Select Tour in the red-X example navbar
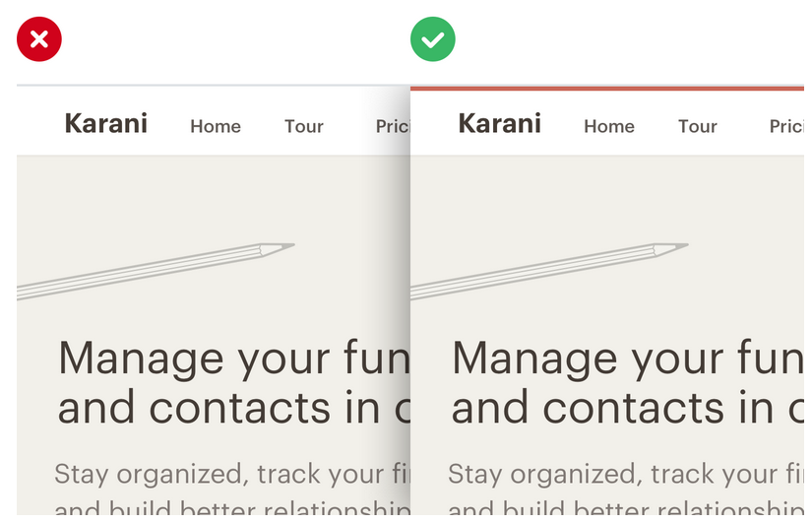 [x=304, y=126]
